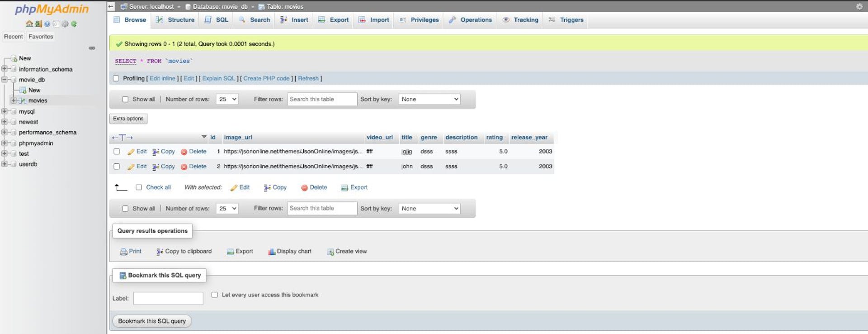Expand the mysql database tree node
This screenshot has width=868, height=334.
coord(5,111)
